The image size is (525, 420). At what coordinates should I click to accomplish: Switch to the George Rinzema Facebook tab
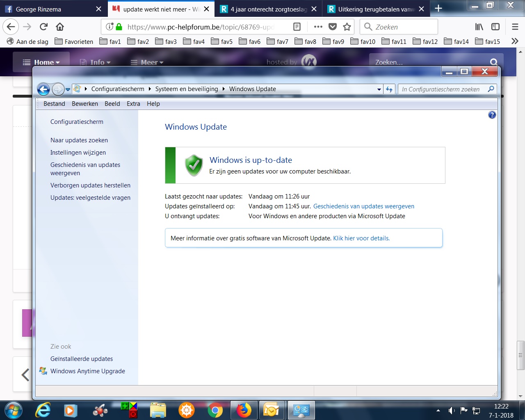53,9
